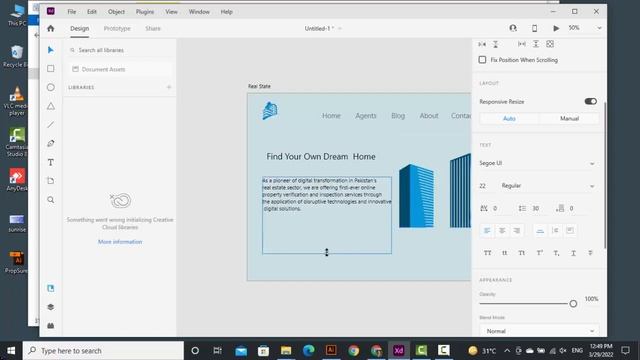The image size is (640, 360).
Task: Add a new library with plus icon
Action: (x=169, y=87)
